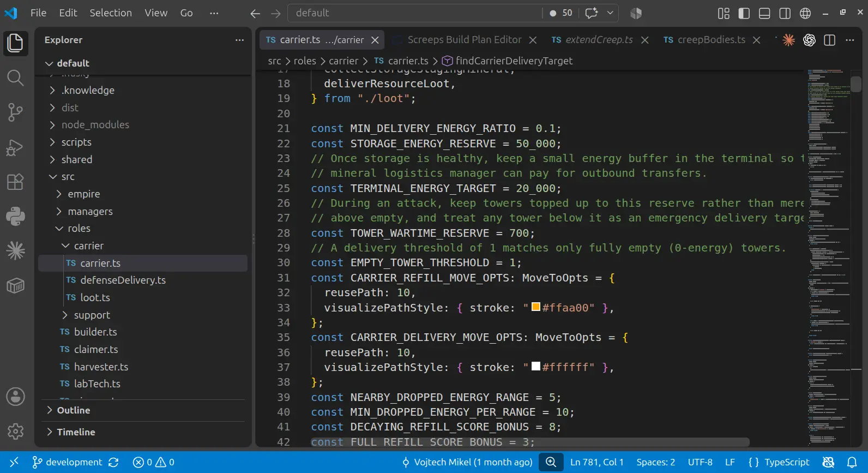
Task: Collapse the carrier folder
Action: (65, 246)
